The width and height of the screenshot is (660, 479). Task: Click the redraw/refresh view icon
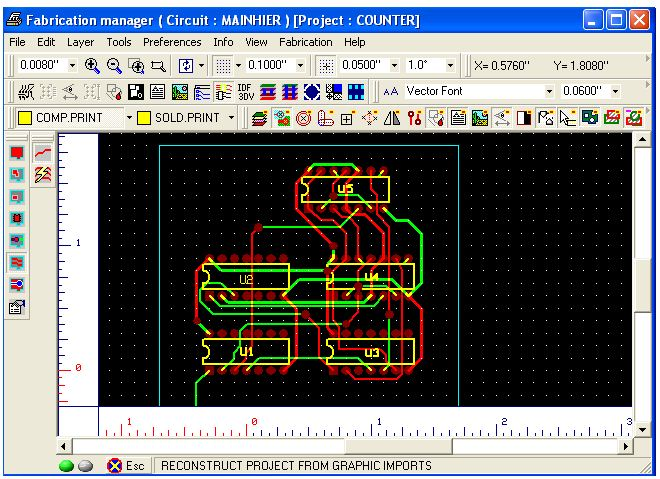186,66
